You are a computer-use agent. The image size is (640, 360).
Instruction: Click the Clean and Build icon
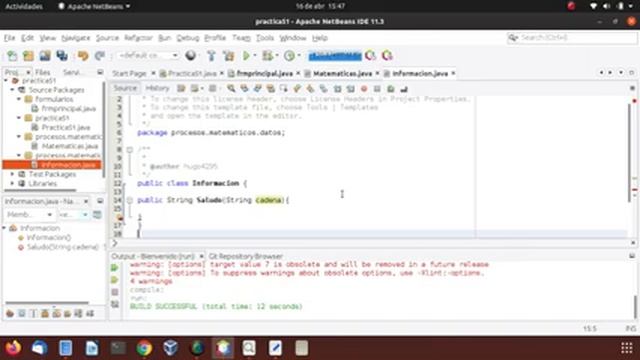pyautogui.click(x=229, y=56)
